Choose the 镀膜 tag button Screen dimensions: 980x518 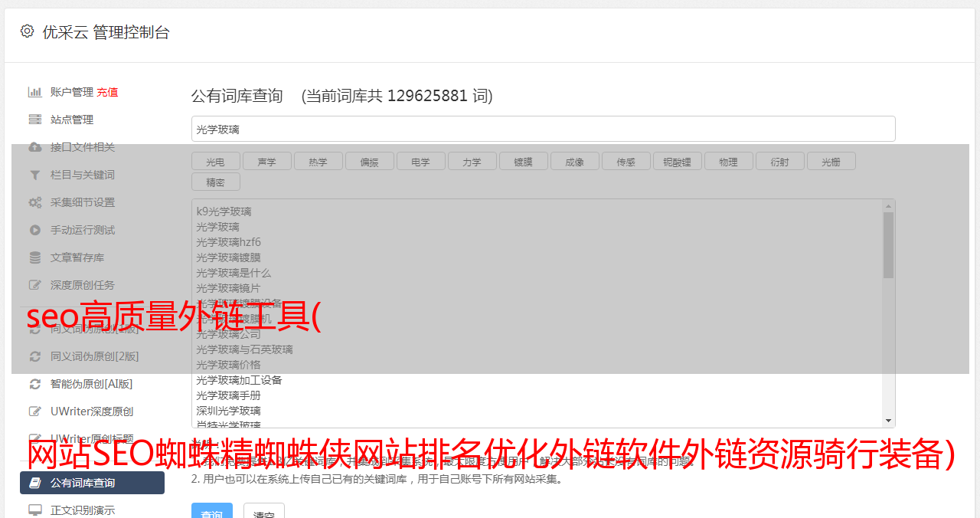coord(524,161)
